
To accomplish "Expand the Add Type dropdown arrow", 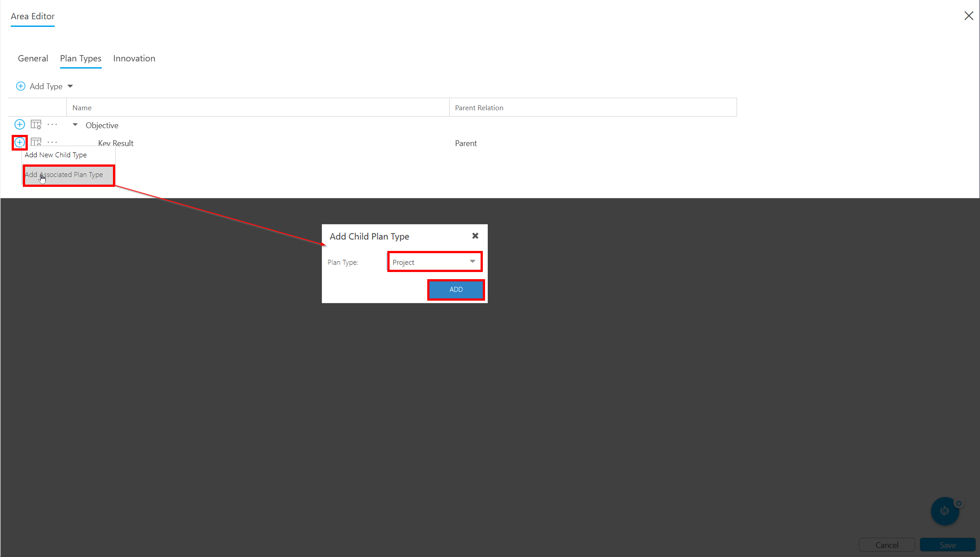I will [x=70, y=86].
